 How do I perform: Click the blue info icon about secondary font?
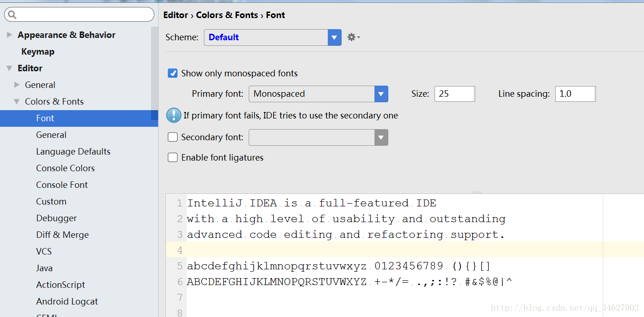coord(174,115)
